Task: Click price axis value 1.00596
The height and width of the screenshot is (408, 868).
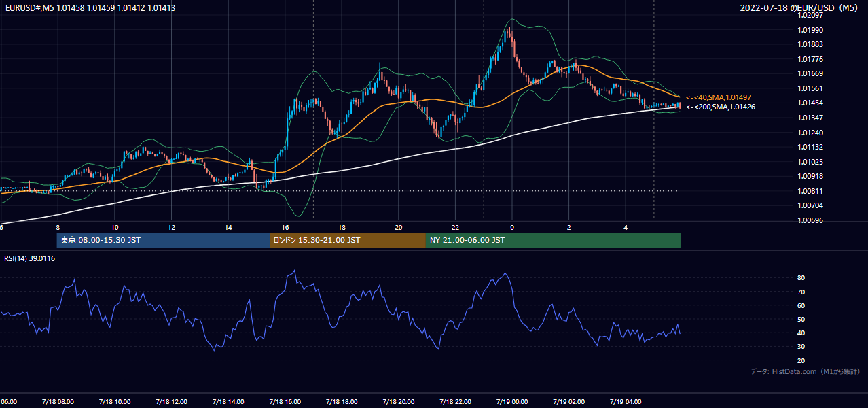Action: click(811, 220)
